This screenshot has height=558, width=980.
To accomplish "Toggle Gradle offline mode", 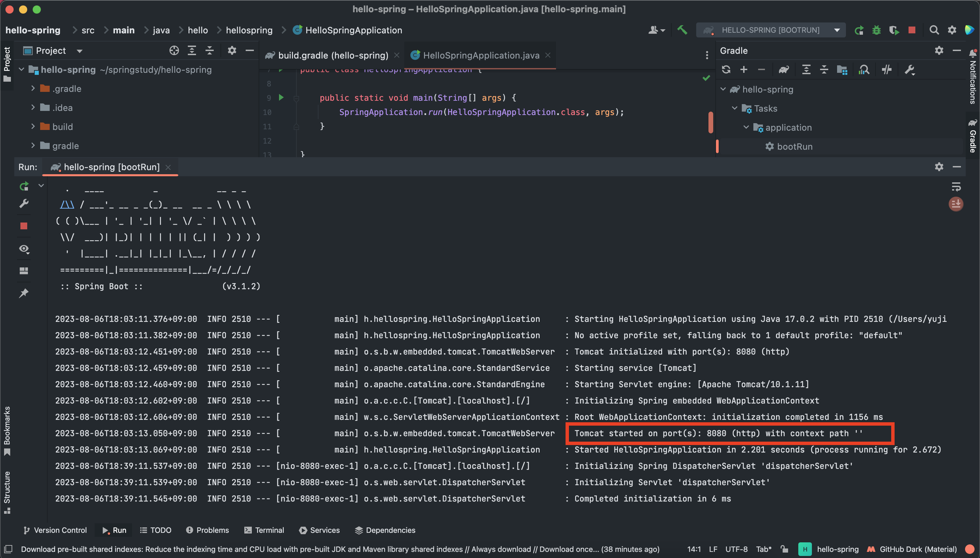I will click(886, 70).
